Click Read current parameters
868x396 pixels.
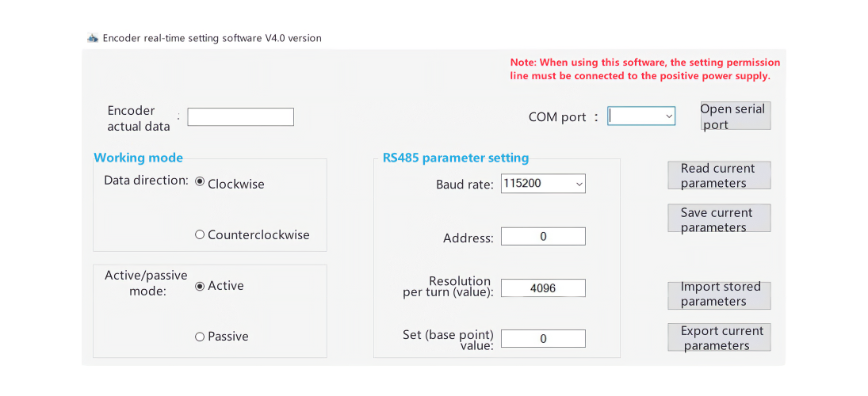click(719, 175)
